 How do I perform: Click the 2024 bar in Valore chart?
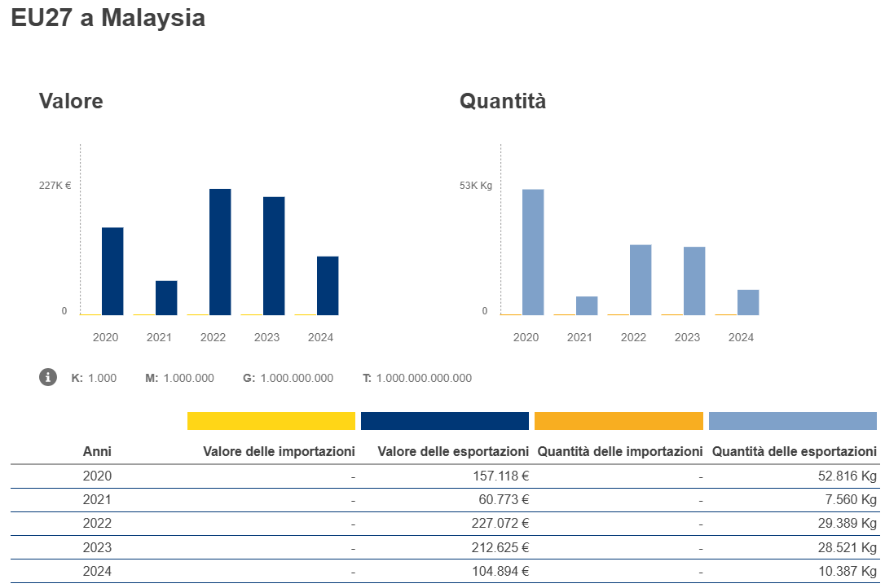click(x=328, y=285)
